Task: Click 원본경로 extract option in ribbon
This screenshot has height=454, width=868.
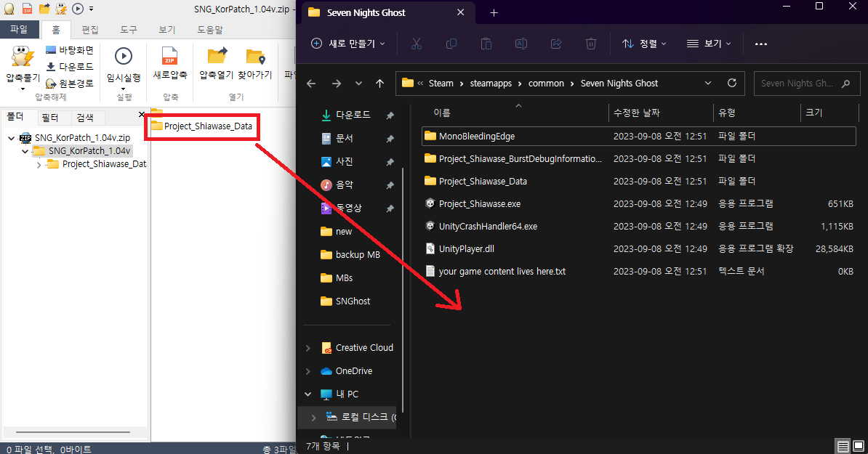Action: [x=70, y=84]
